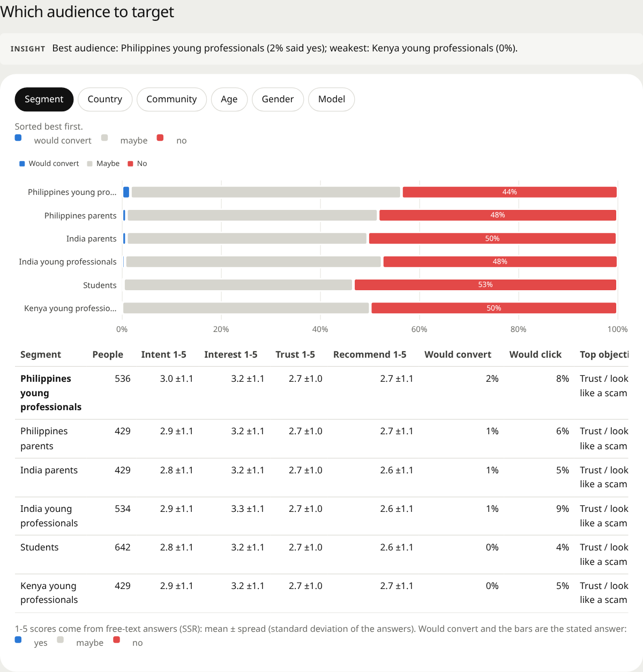Image resolution: width=643 pixels, height=672 pixels.
Task: Click blue 'would convert' swatch under Sorted best first
Action: pyautogui.click(x=18, y=138)
